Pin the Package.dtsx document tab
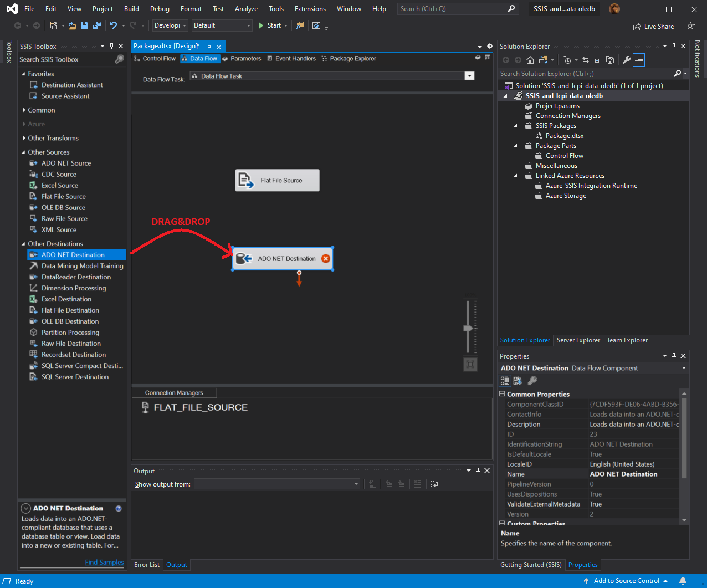 click(209, 47)
